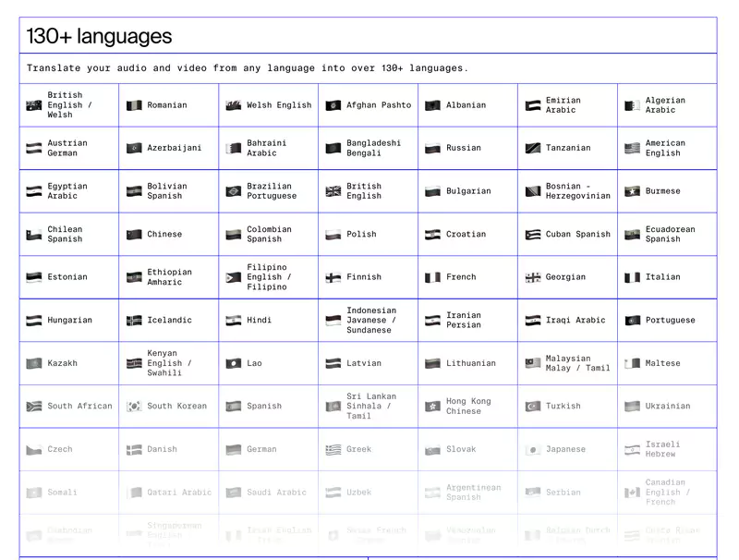
Task: Select the Russian flag icon
Action: click(x=433, y=148)
